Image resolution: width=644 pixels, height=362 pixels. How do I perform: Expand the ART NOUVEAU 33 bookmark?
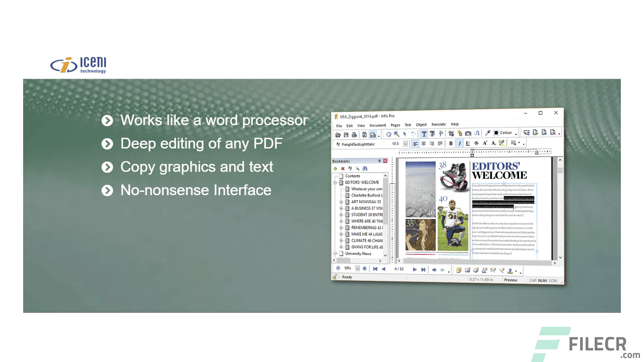tap(341, 202)
